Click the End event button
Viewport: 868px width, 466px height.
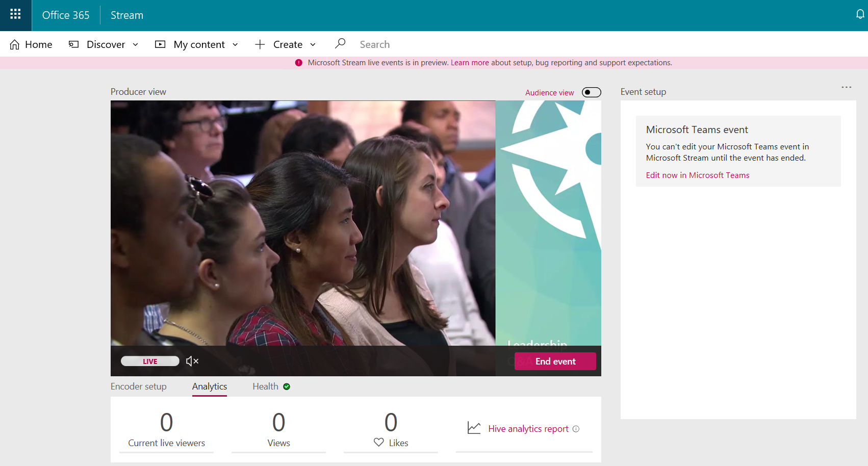tap(555, 361)
